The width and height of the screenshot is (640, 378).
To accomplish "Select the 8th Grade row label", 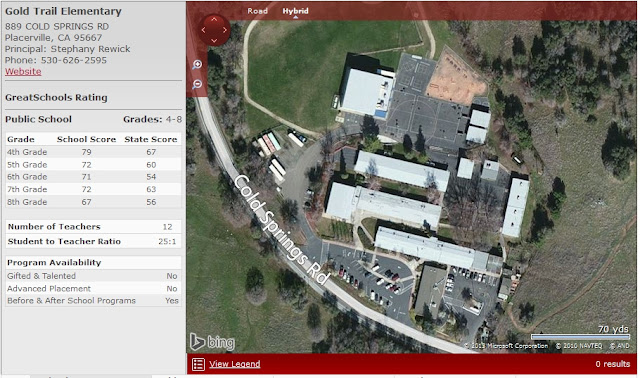I will tap(27, 202).
